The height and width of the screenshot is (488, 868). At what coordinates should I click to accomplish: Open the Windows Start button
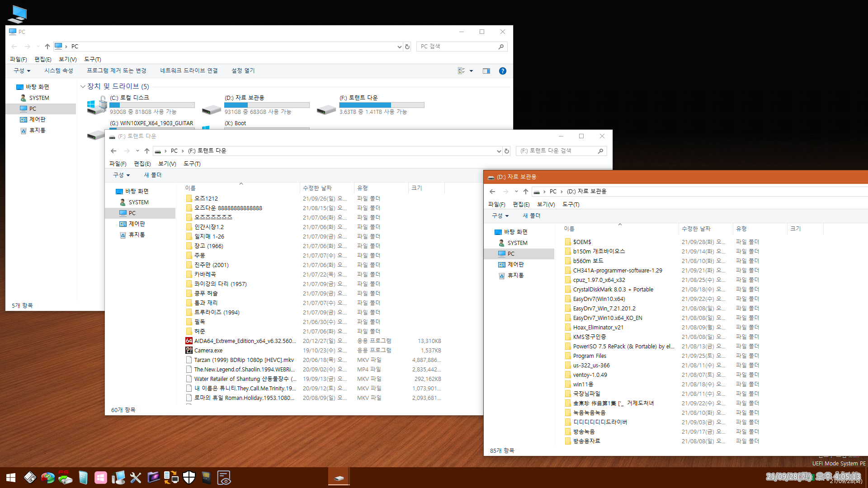pyautogui.click(x=11, y=478)
